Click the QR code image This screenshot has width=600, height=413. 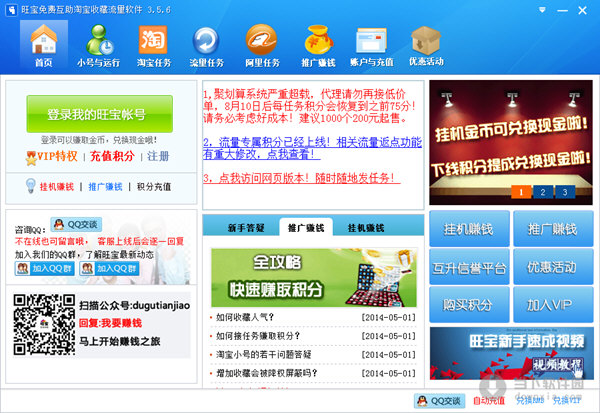44,325
